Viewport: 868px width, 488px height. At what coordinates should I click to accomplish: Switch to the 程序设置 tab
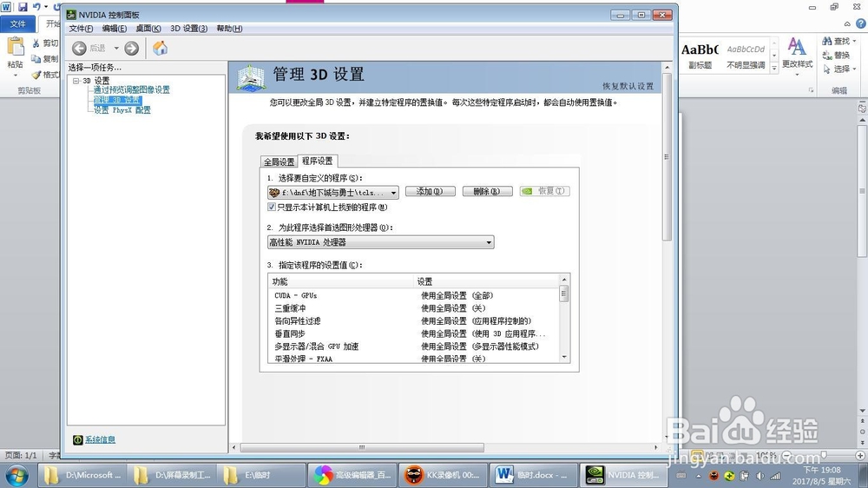(317, 161)
